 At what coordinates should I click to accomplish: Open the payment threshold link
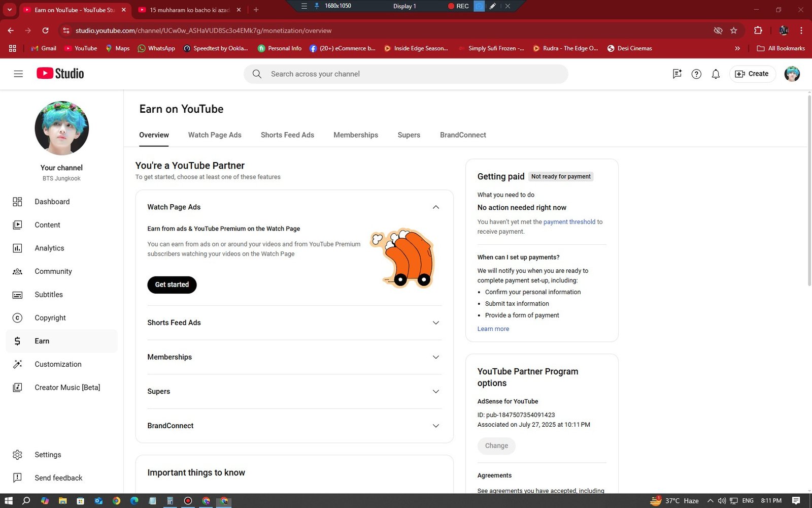coord(569,222)
